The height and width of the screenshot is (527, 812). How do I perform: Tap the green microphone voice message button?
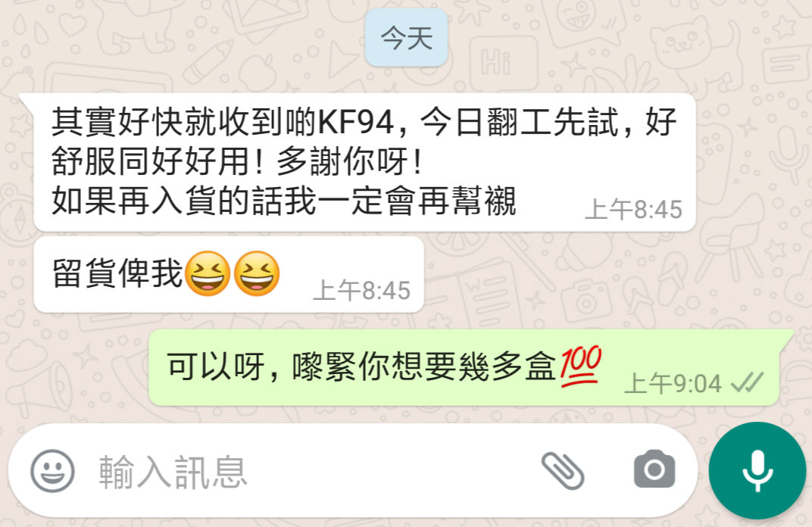[x=757, y=470]
